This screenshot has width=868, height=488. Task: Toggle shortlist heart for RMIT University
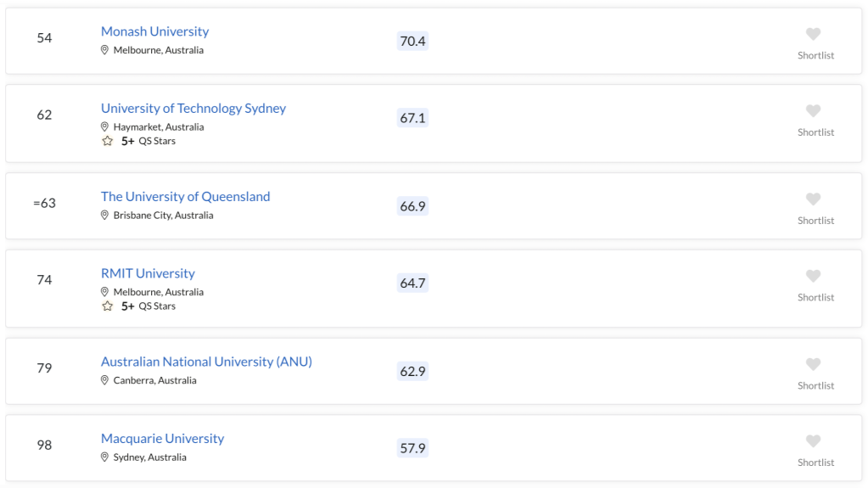click(x=813, y=276)
